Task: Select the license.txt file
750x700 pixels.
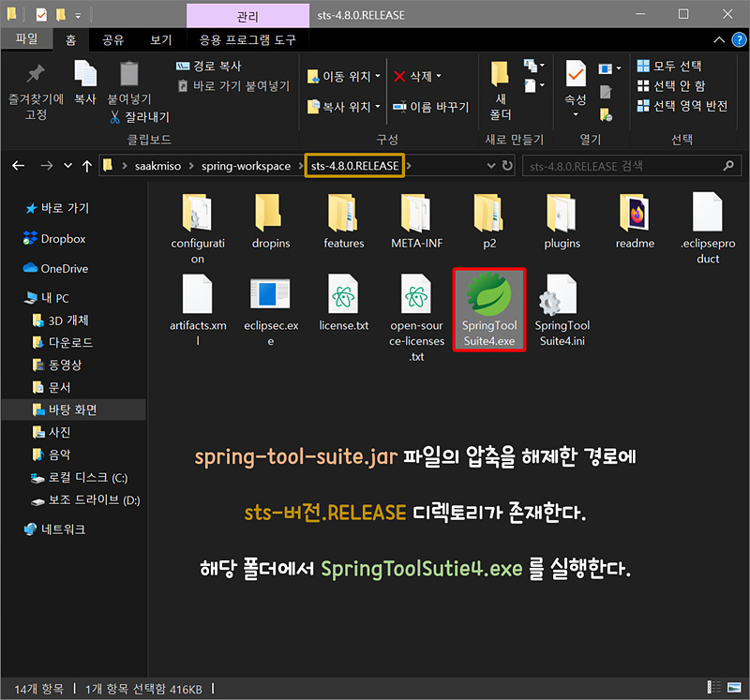Action: tap(343, 302)
